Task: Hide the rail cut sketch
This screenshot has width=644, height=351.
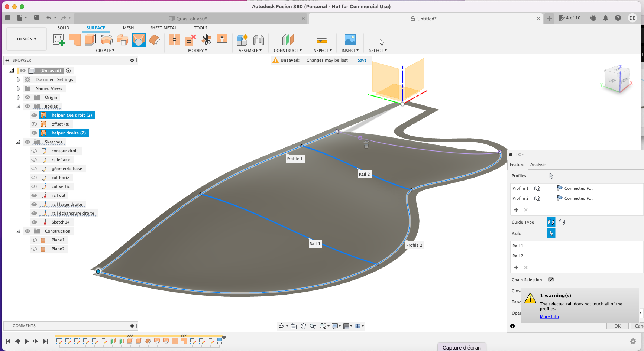Action: pos(34,195)
